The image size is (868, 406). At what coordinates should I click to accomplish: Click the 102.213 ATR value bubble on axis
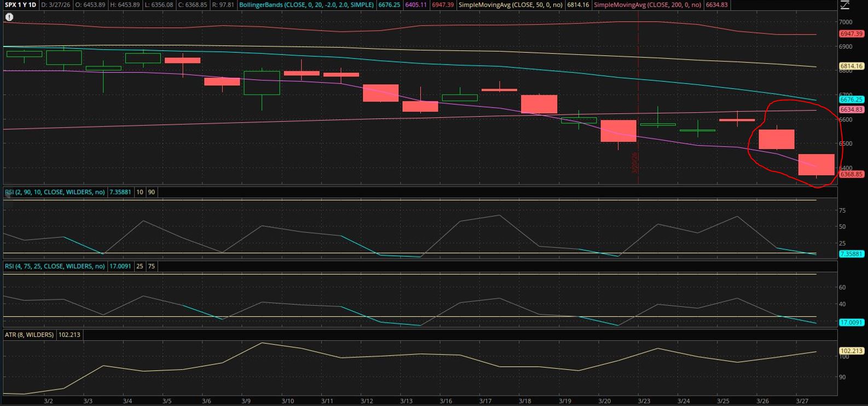851,351
